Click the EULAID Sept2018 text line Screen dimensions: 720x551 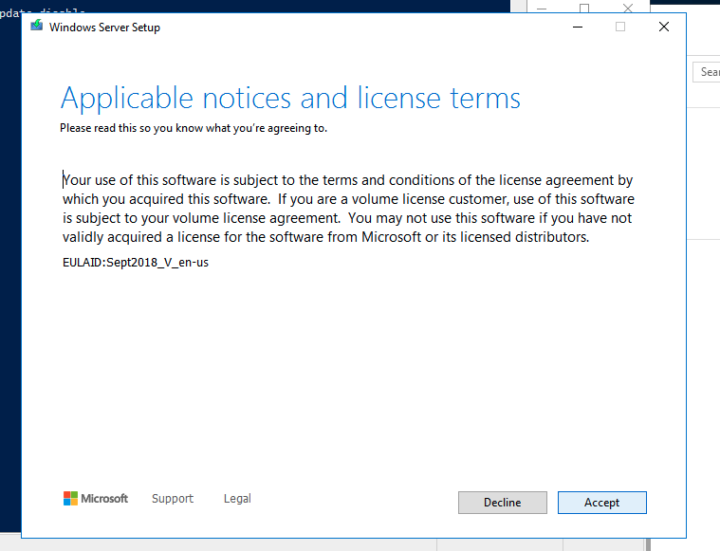tap(135, 262)
